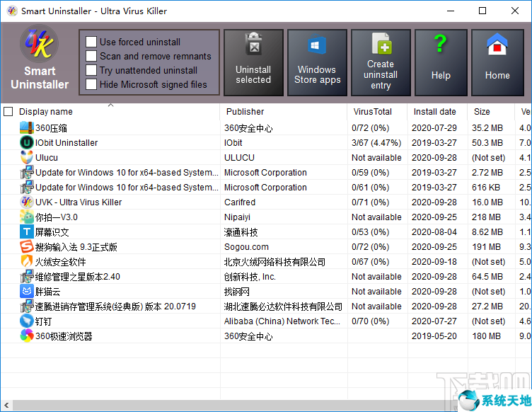Click the UVK - Ultra Virus Killer icon

[x=26, y=202]
